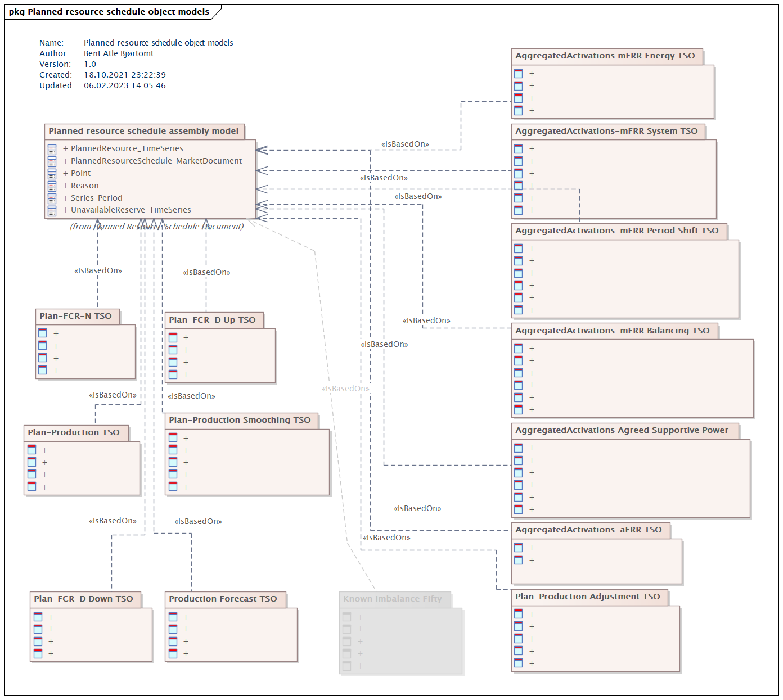Click the Reason class entry
The width and height of the screenshot is (783, 700).
80,186
